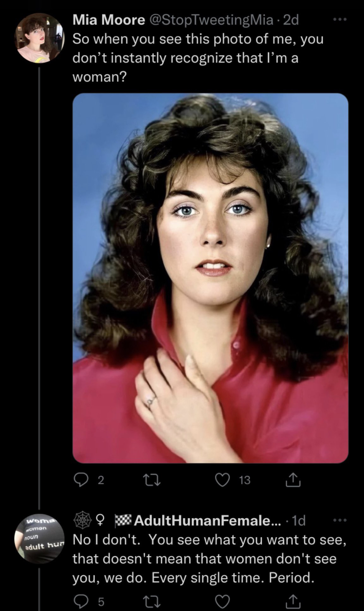Share AdultHumanFemale's reply
The image size is (364, 611).
293,601
